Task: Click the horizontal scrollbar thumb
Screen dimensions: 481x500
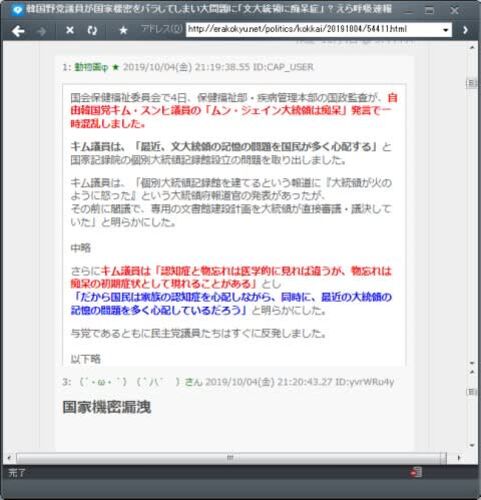Action: point(231,458)
